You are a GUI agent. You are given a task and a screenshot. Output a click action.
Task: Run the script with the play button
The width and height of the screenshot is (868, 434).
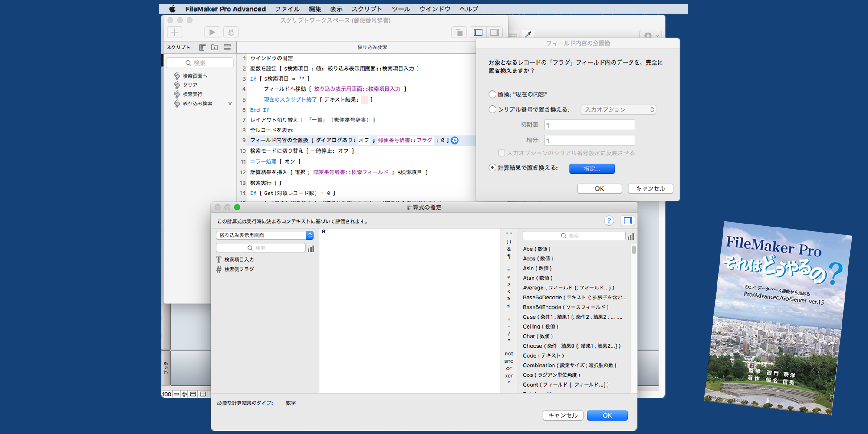pyautogui.click(x=212, y=32)
